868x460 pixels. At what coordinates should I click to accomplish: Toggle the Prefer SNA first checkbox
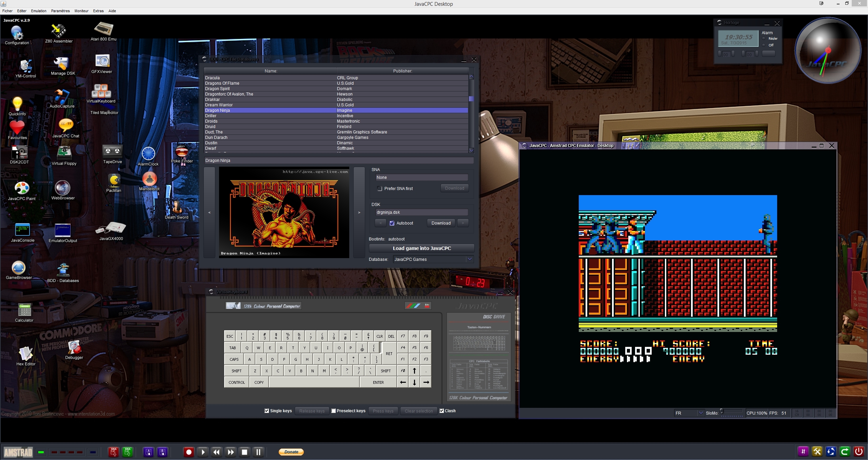click(380, 189)
